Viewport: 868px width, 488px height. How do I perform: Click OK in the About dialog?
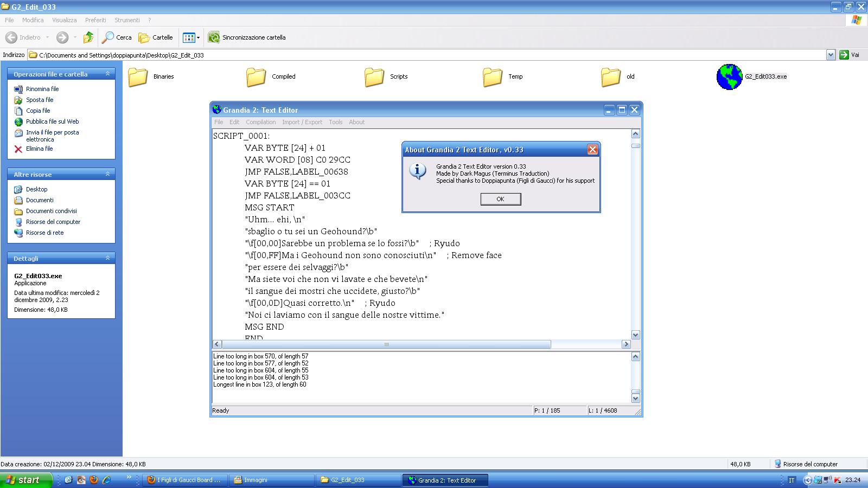[501, 199]
